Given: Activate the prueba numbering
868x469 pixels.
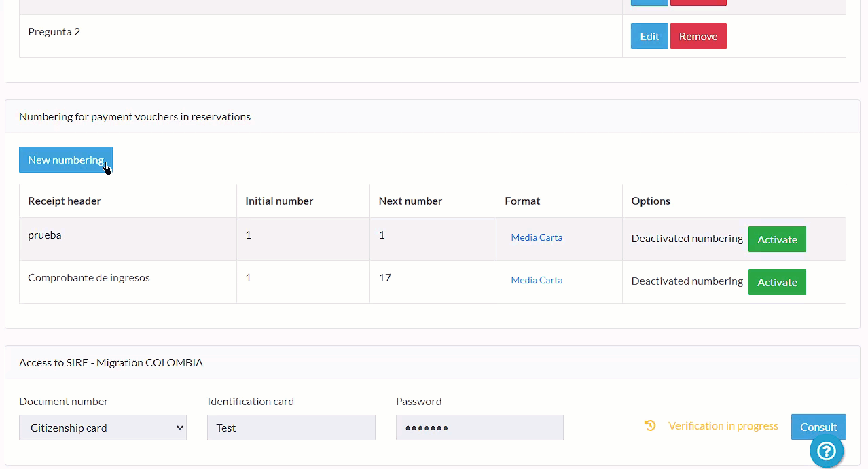Looking at the screenshot, I should [776, 240].
